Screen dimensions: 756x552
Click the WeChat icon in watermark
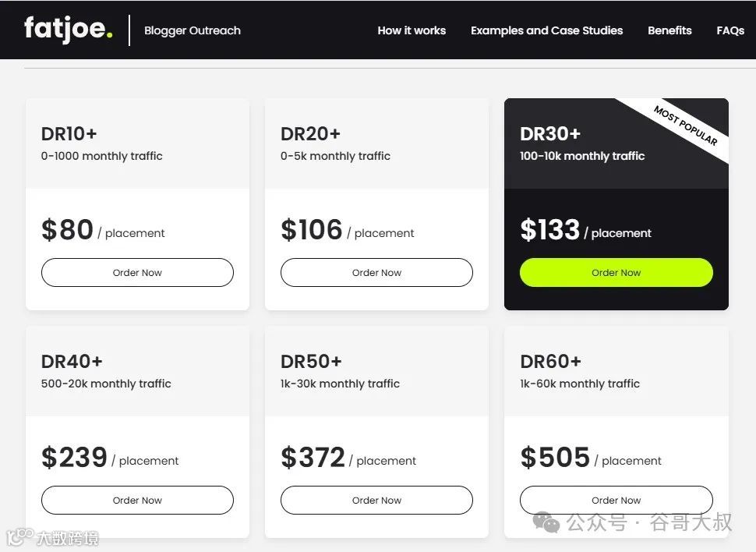click(x=550, y=522)
